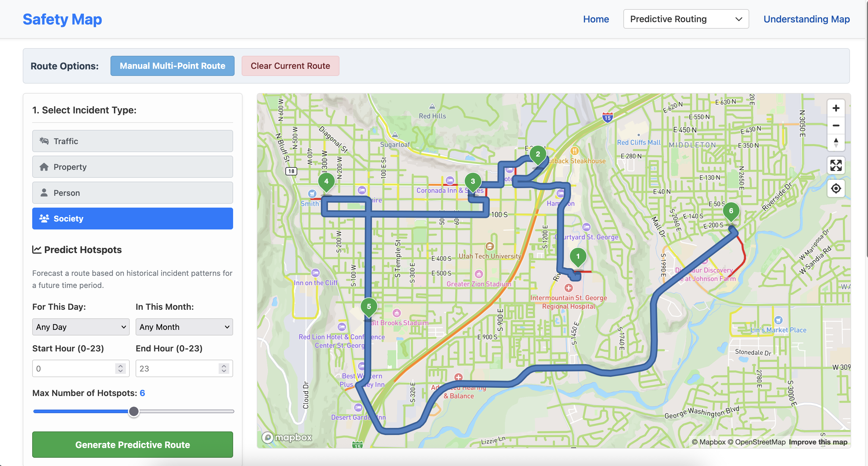This screenshot has width=868, height=466.
Task: Click the Safety Map title logo
Action: (62, 19)
